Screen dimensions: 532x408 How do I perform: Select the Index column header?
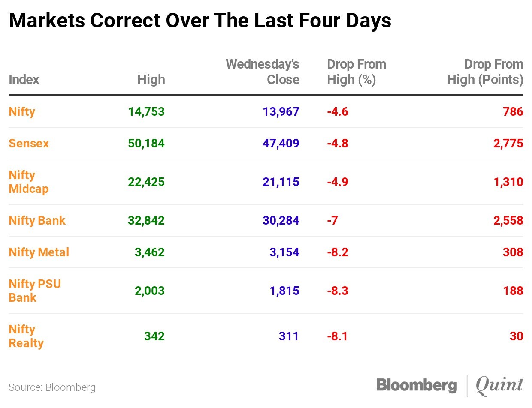[24, 80]
